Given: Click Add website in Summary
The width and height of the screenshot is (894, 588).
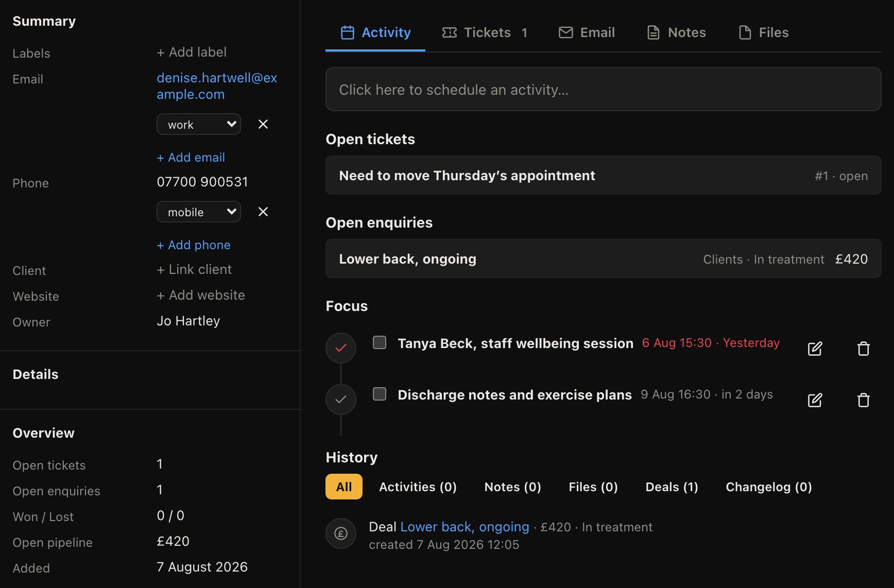Looking at the screenshot, I should point(201,295).
